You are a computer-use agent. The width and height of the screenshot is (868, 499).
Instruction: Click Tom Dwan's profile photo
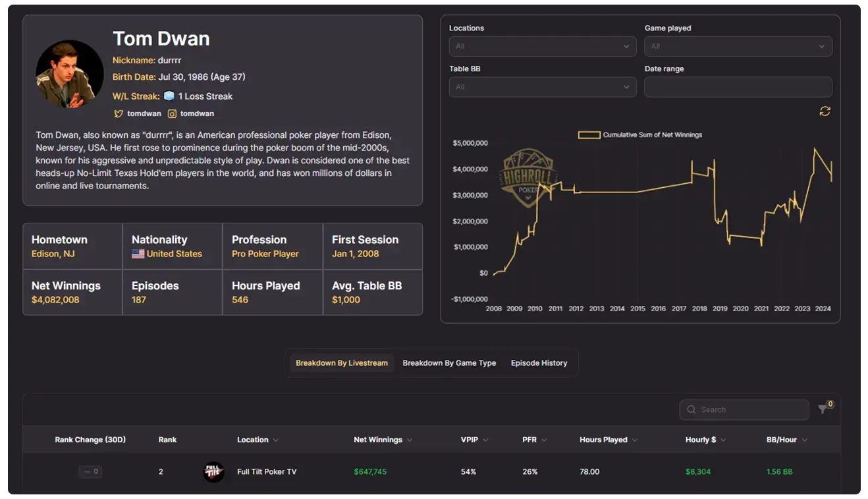[70, 74]
